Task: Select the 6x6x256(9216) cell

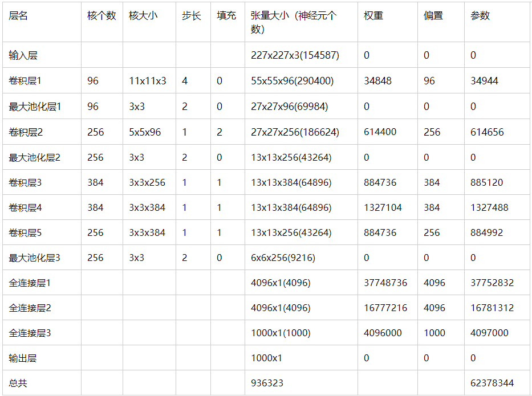Action: coord(283,258)
